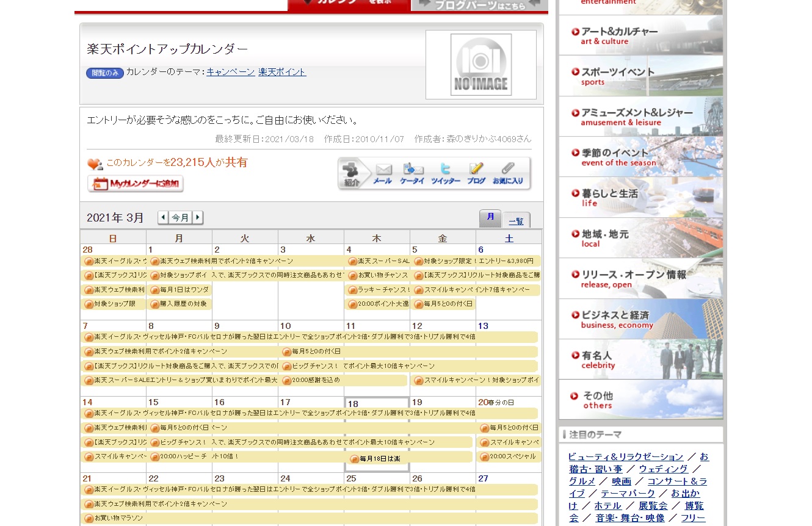Image resolution: width=812 pixels, height=526 pixels.
Task: Open March 4 event 楽天スーパーSAL
Action: 378,261
